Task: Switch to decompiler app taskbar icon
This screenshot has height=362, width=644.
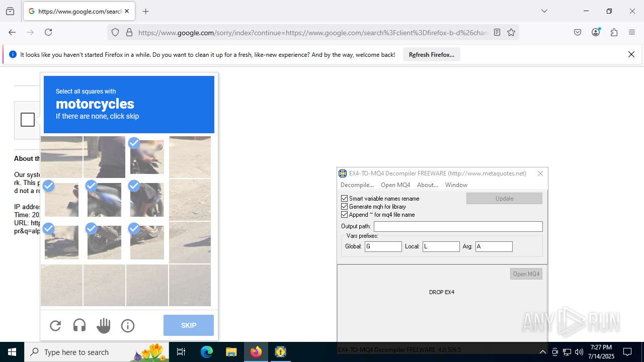Action: [x=280, y=352]
